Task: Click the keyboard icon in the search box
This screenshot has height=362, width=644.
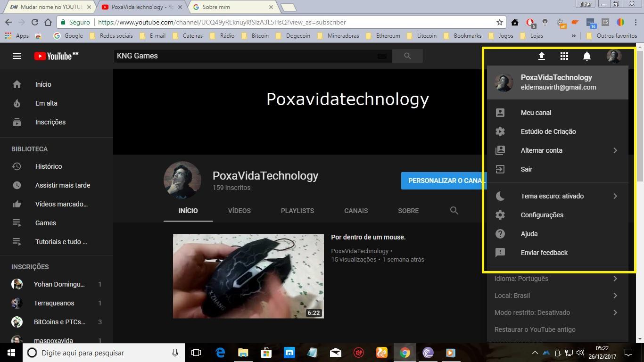Action: 382,56
